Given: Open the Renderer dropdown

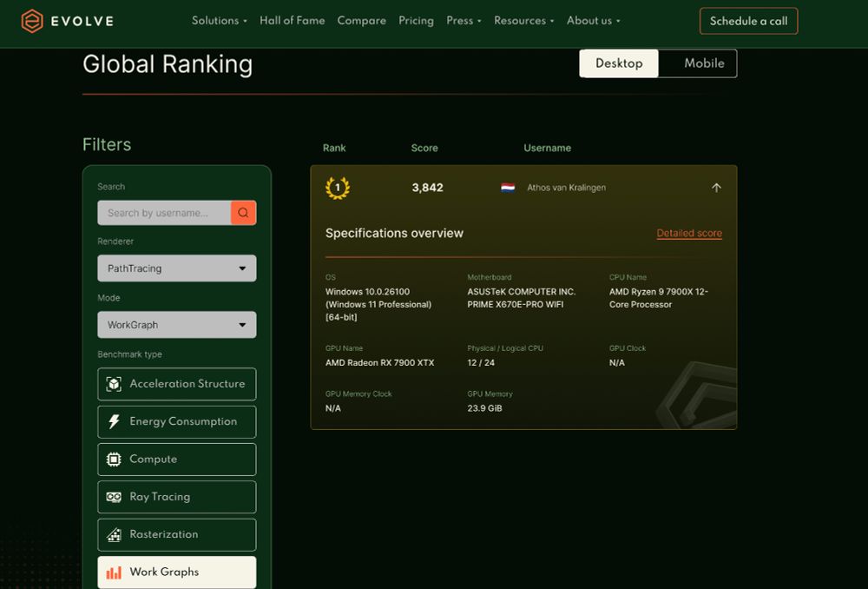Looking at the screenshot, I should click(x=177, y=268).
